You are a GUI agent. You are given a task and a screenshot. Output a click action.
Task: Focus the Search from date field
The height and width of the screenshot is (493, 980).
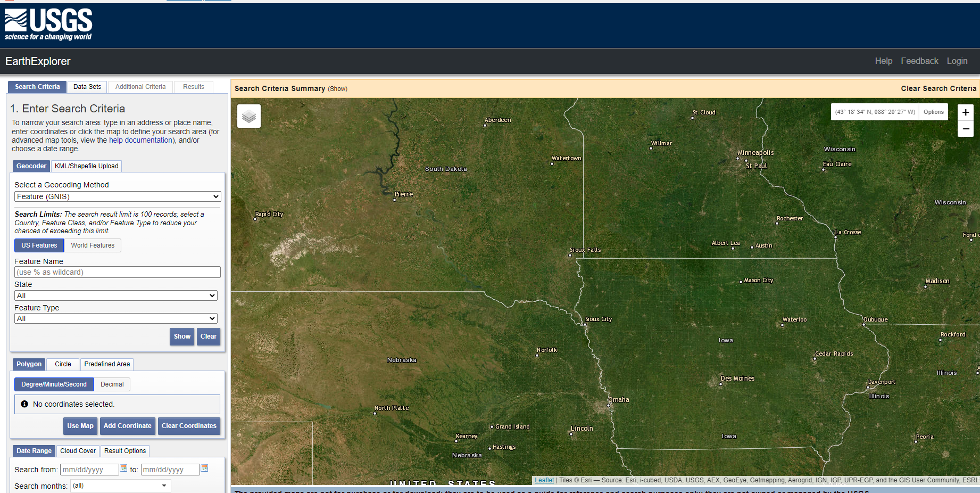pyautogui.click(x=89, y=470)
